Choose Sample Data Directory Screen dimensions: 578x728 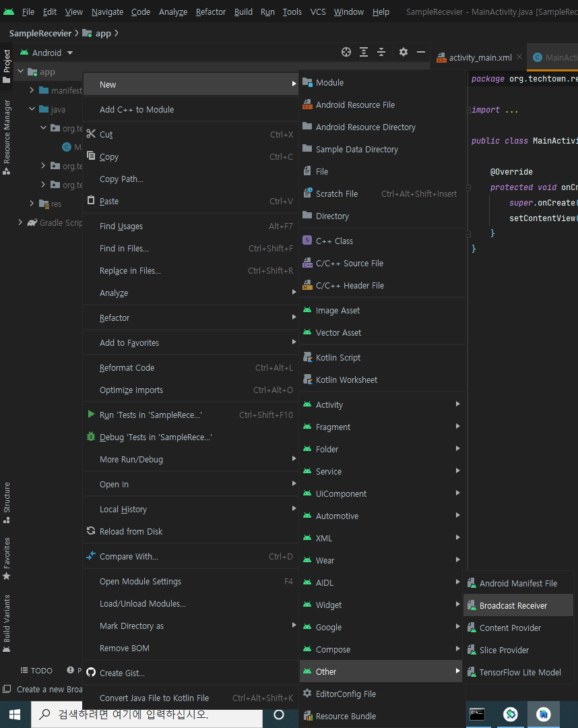[381, 150]
